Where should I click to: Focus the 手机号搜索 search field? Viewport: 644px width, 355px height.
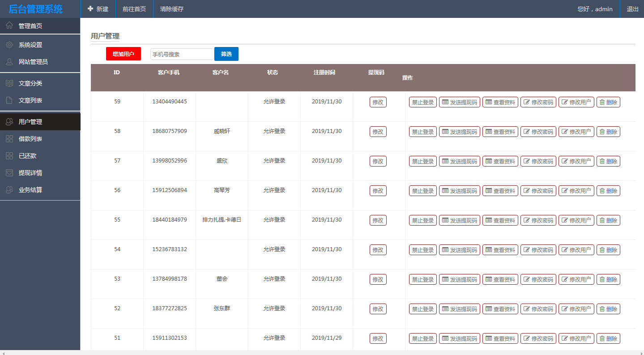click(182, 54)
